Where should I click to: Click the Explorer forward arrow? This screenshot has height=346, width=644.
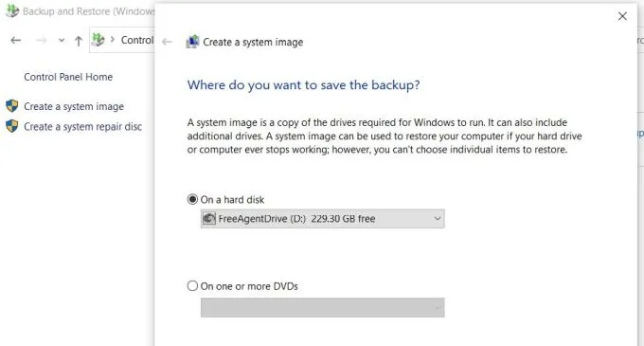tap(41, 40)
